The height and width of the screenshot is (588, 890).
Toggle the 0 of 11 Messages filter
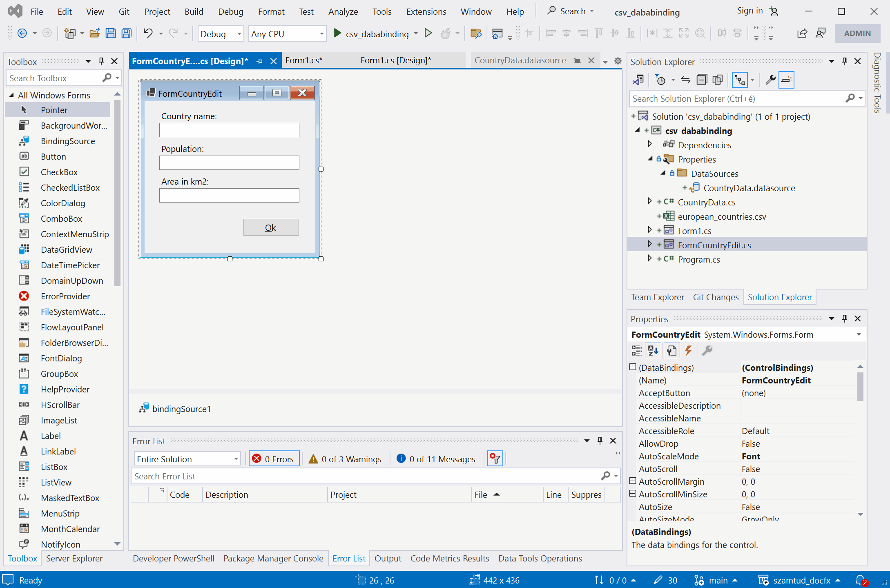coord(436,459)
